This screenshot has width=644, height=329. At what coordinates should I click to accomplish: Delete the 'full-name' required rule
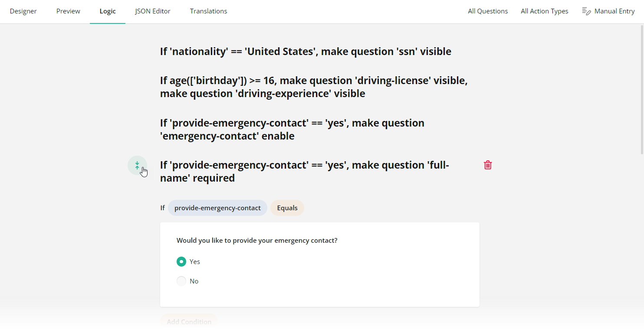(487, 165)
